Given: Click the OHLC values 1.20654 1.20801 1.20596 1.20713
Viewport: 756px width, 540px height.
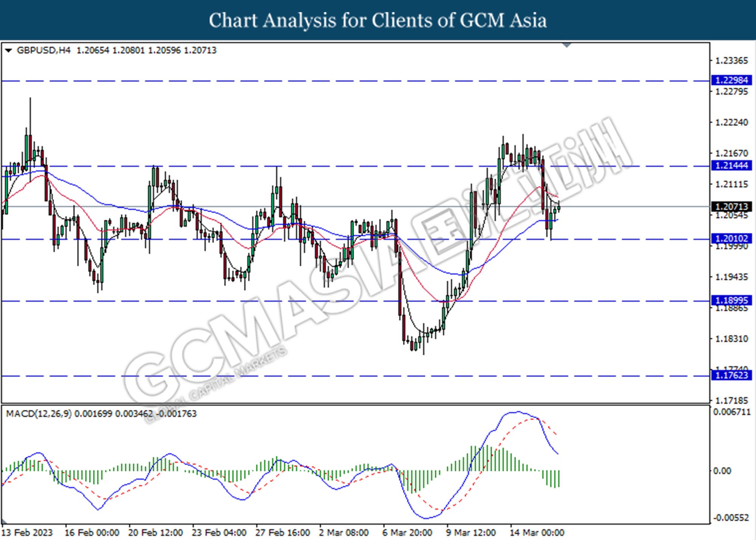Looking at the screenshot, I should coord(146,50).
